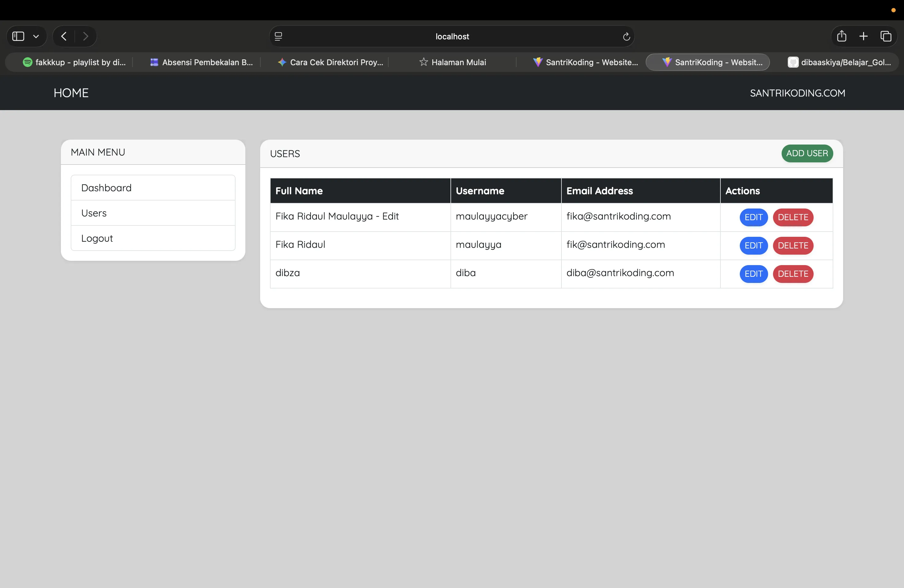Open the SANTRIKODING.COM navbar link
Screen dimensions: 904x588
[x=797, y=93]
